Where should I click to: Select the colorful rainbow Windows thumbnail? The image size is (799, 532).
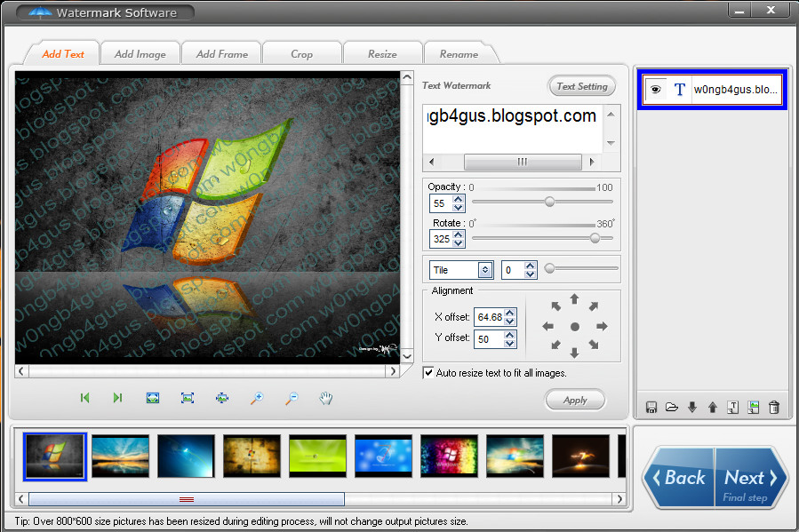tap(449, 456)
